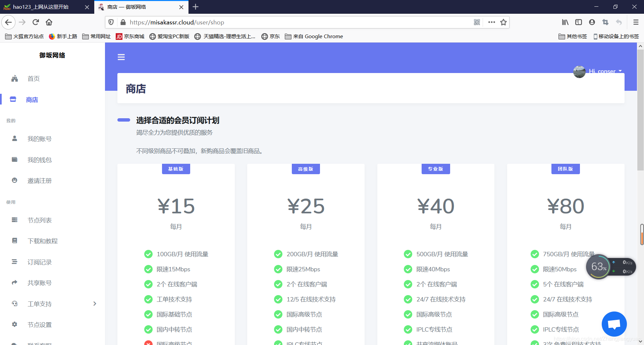Viewport: 644px width, 345px height.
Task: Expand the 工单支持 submenu arrow
Action: click(95, 304)
